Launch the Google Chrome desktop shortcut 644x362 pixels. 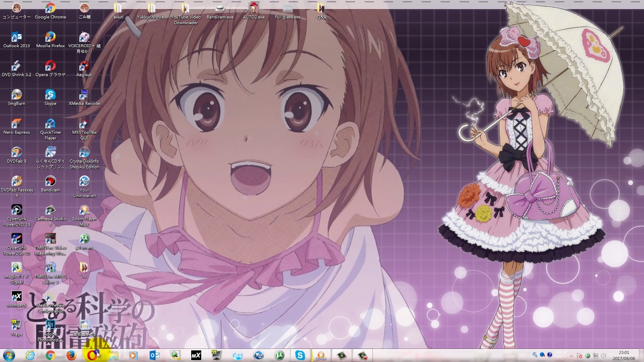pyautogui.click(x=50, y=11)
